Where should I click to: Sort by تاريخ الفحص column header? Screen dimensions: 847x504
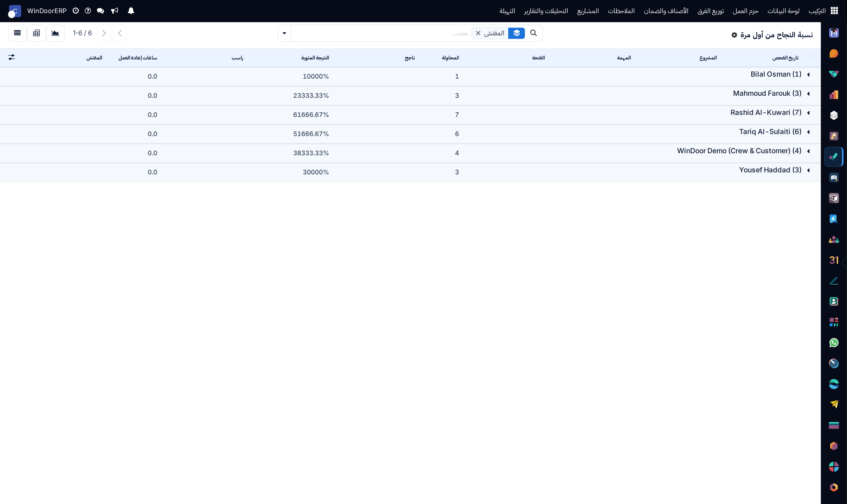point(785,58)
